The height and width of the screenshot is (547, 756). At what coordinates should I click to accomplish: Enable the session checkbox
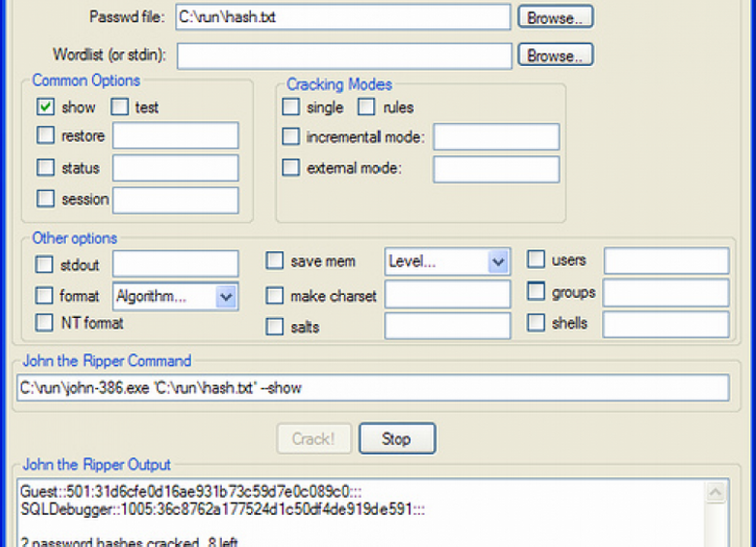46,198
